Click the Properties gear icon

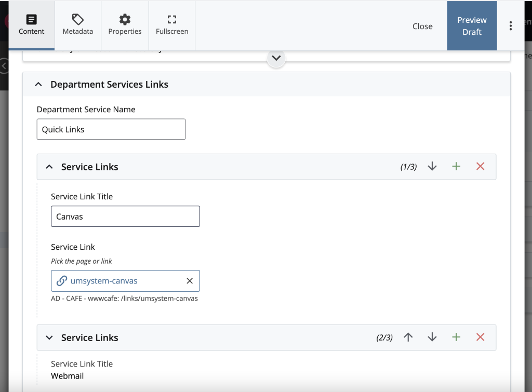pyautogui.click(x=125, y=20)
